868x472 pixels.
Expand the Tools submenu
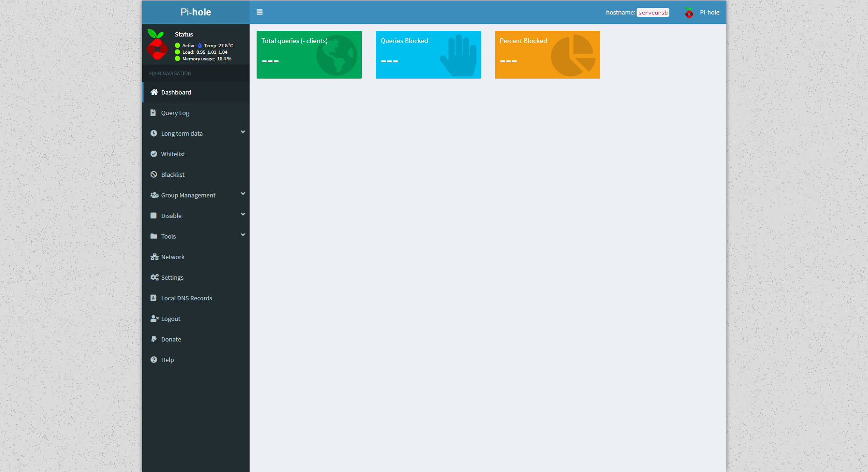pos(243,235)
